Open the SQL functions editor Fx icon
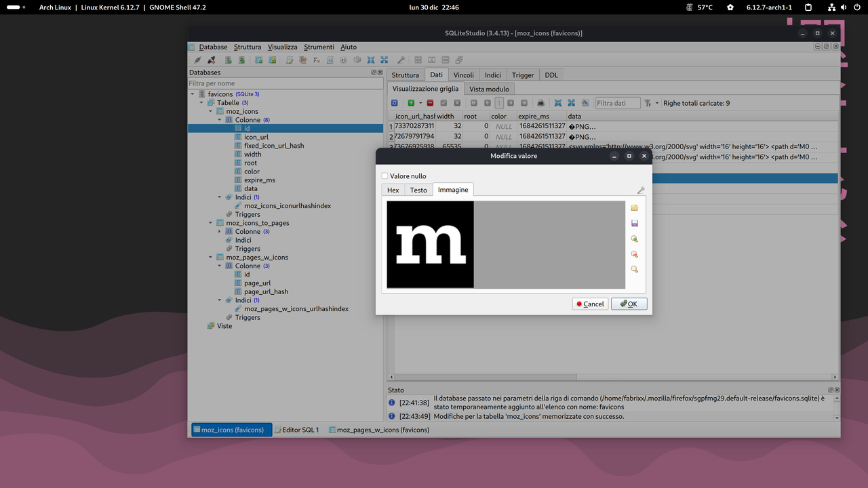868x488 pixels. tap(316, 60)
